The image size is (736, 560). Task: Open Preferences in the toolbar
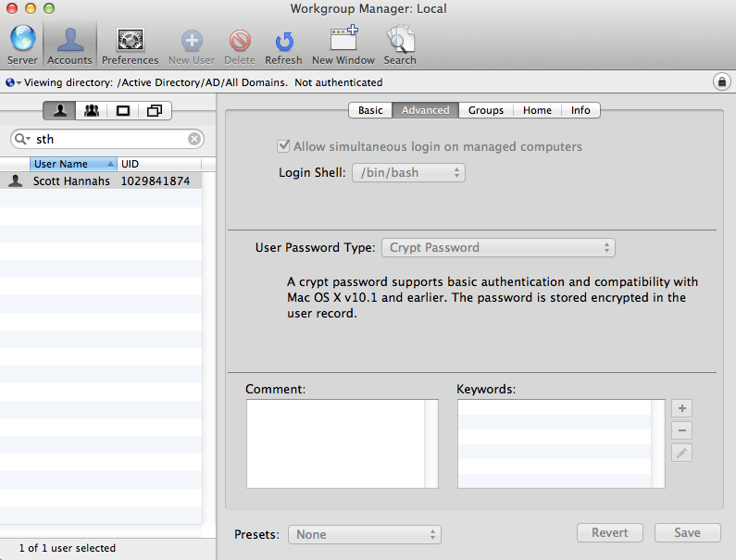[x=130, y=44]
